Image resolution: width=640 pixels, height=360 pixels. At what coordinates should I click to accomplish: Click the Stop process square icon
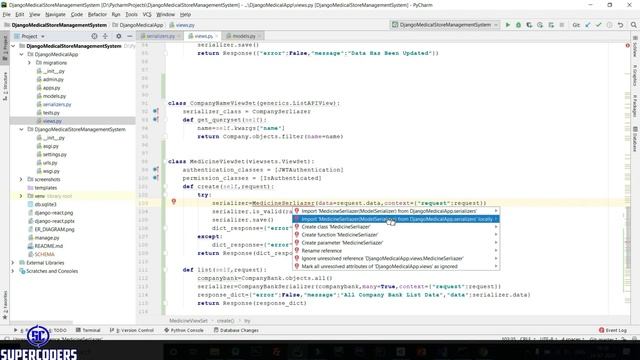click(562, 25)
